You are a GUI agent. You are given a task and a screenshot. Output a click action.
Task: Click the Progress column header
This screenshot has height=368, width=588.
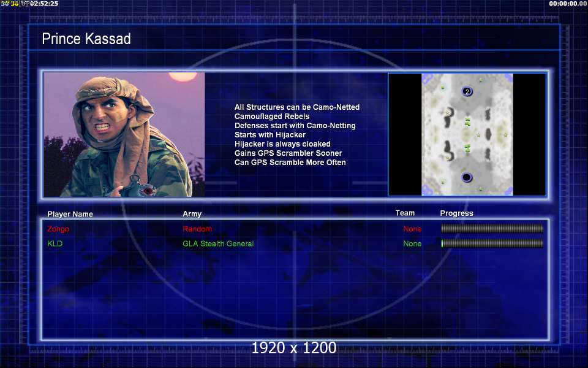[456, 213]
